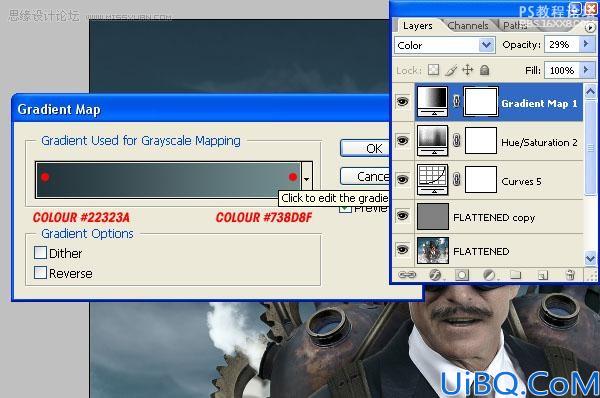This screenshot has width=600, height=398.
Task: Click OK in Gradient Map dialog
Action: pos(365,148)
